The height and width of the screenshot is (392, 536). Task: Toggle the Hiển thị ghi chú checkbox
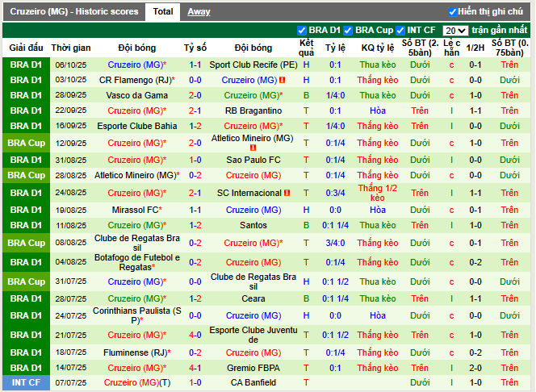453,12
